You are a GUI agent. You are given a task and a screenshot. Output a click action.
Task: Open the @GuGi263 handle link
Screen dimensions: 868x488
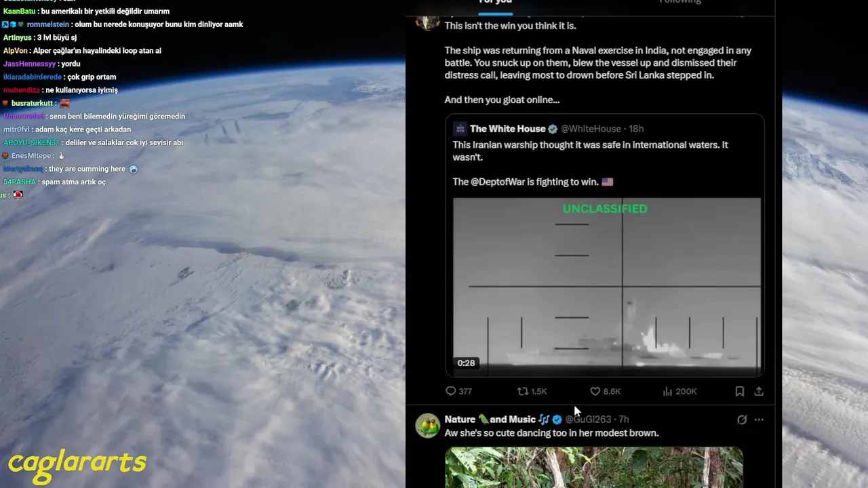click(x=588, y=420)
